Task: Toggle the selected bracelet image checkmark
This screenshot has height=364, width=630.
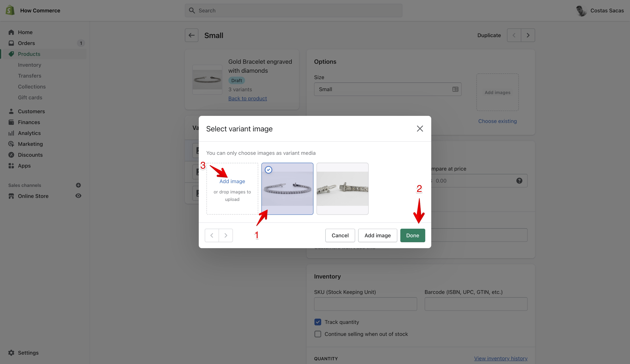Action: 268,170
